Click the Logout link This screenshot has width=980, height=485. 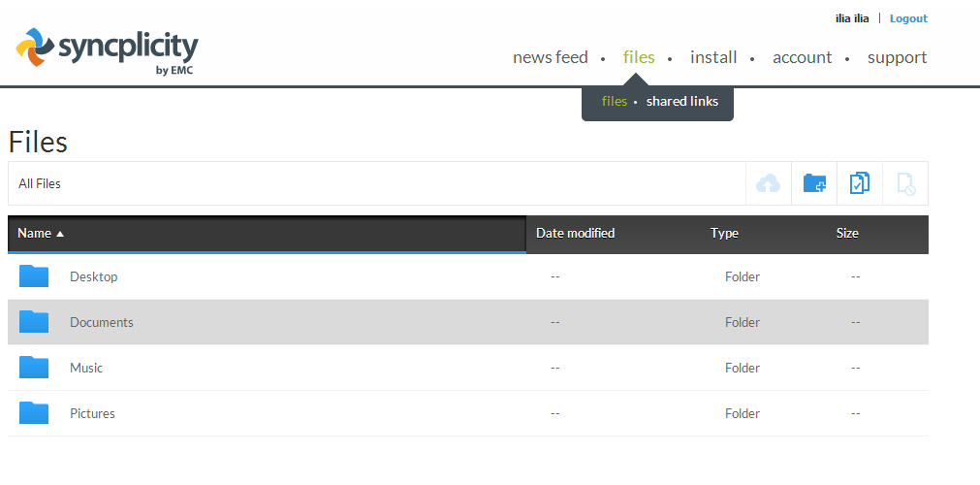(x=908, y=18)
